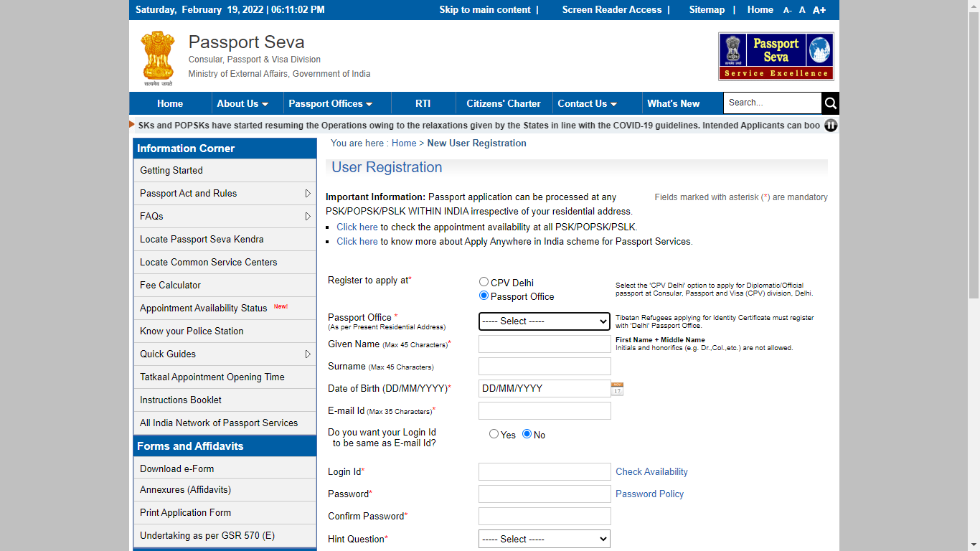The height and width of the screenshot is (551, 980).
Task: Open Know your Police Station item
Action: click(225, 331)
